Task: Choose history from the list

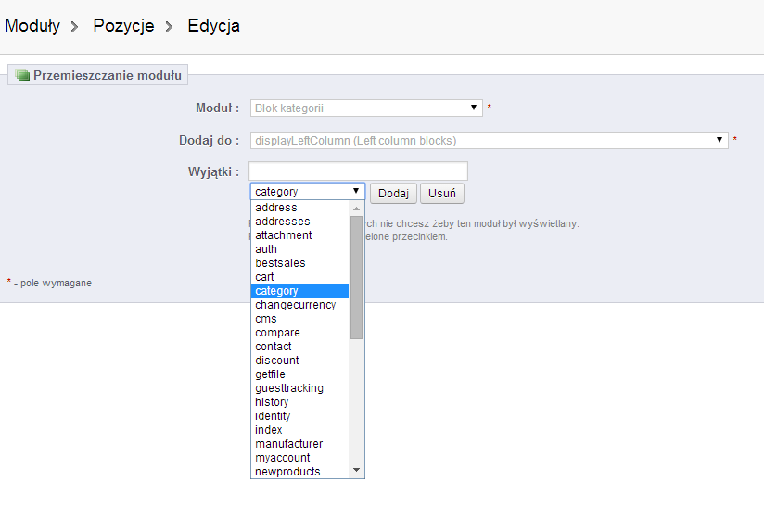Action: coord(300,402)
